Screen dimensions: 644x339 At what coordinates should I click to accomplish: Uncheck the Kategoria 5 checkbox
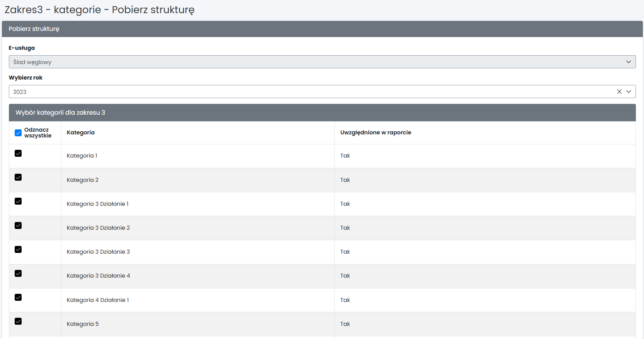[x=18, y=321]
